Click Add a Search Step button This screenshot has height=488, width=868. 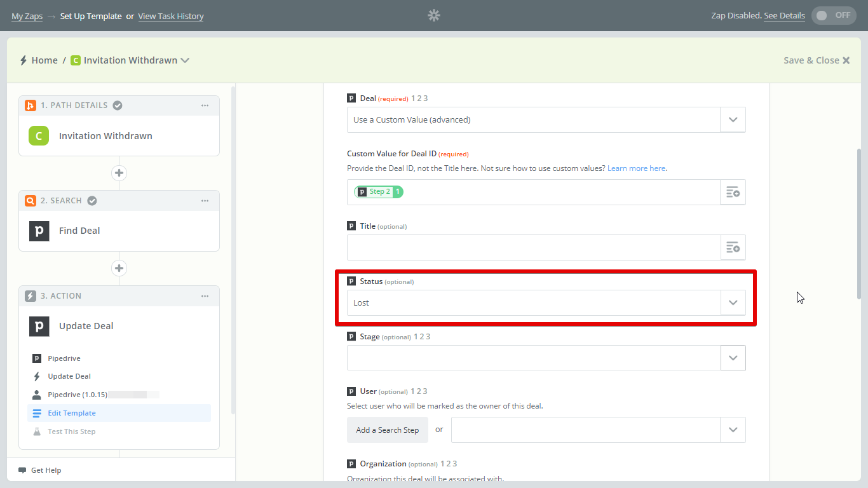coord(388,430)
